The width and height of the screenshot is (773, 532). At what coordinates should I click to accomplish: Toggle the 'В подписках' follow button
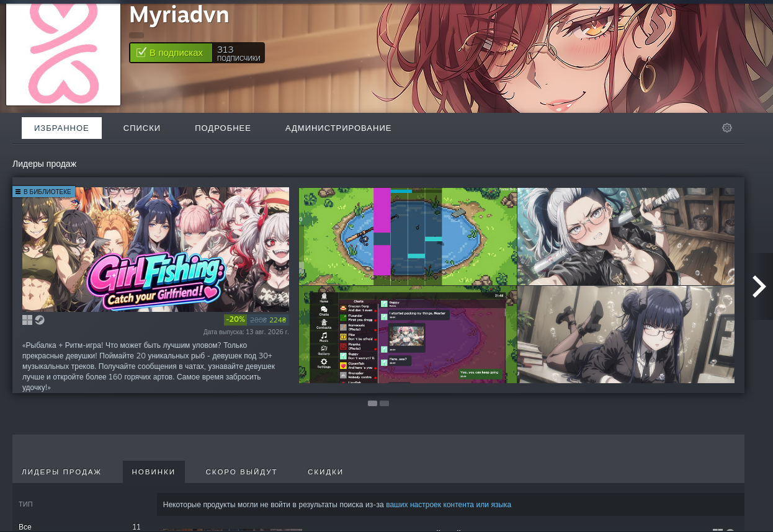tap(171, 53)
